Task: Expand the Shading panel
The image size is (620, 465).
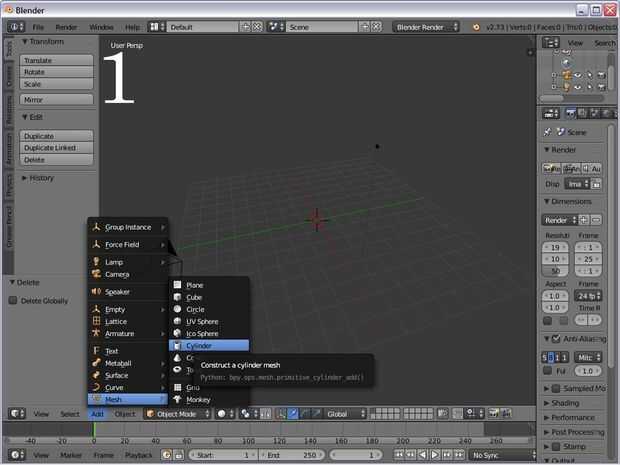Action: [x=561, y=403]
